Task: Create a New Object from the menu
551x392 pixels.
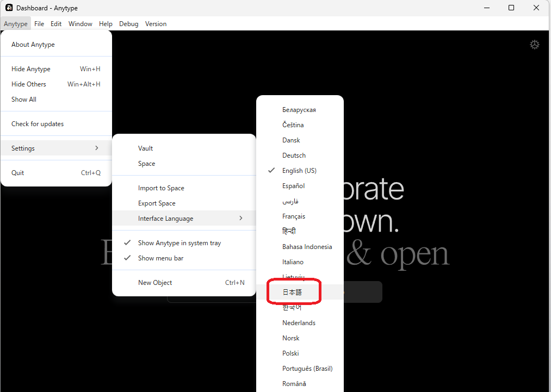Action: (184, 283)
